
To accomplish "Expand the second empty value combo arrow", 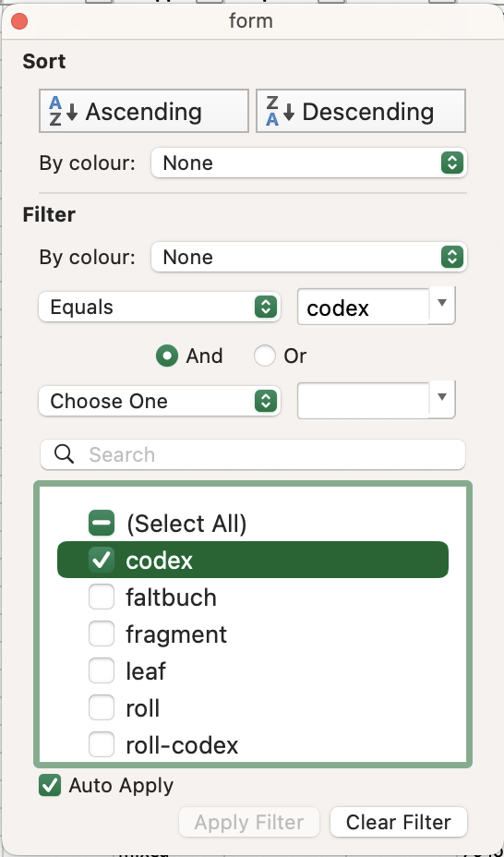I will pos(442,397).
